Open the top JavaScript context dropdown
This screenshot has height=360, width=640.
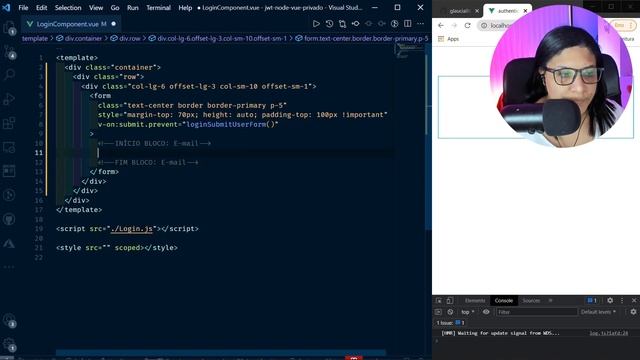click(468, 312)
